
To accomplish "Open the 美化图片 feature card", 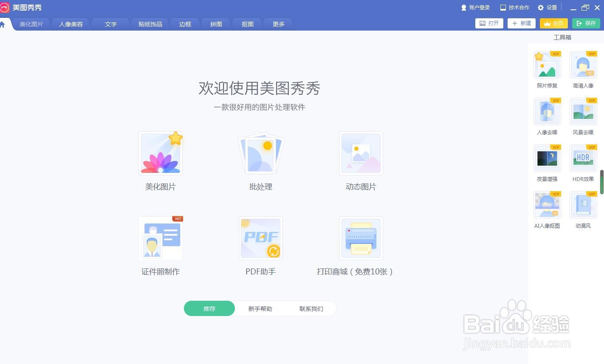I will 161,161.
